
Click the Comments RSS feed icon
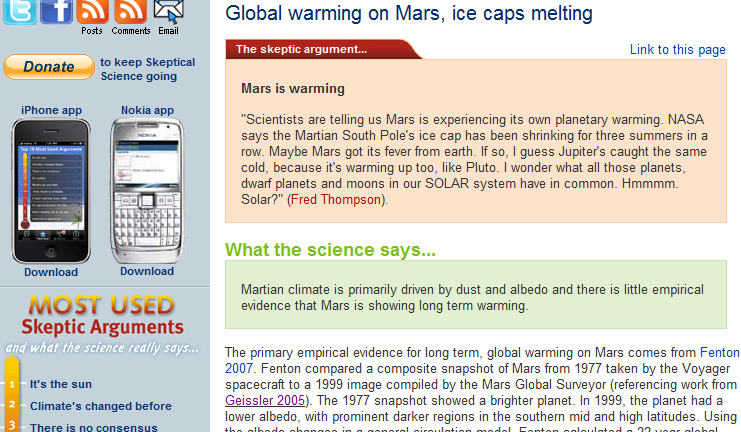pos(130,10)
